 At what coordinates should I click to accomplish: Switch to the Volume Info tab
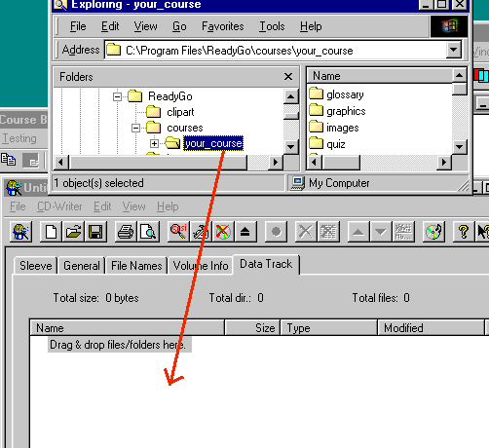pyautogui.click(x=201, y=266)
